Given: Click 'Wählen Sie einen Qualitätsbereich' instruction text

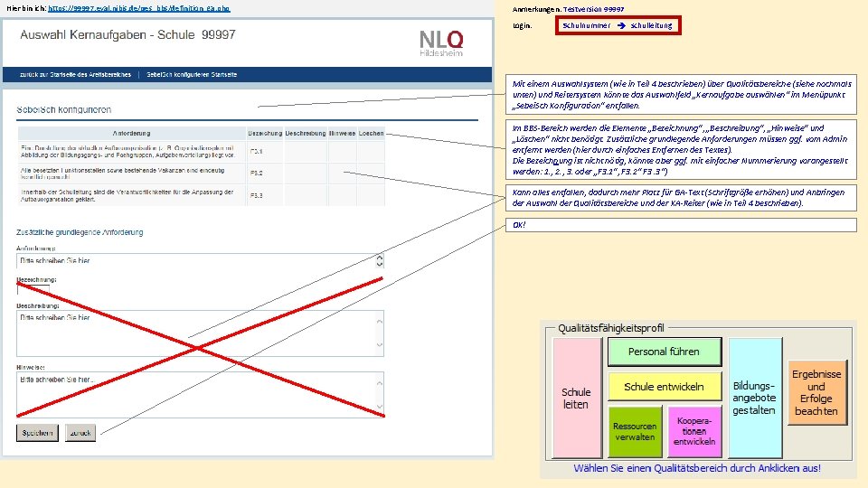Looking at the screenshot, I should pyautogui.click(x=697, y=468).
